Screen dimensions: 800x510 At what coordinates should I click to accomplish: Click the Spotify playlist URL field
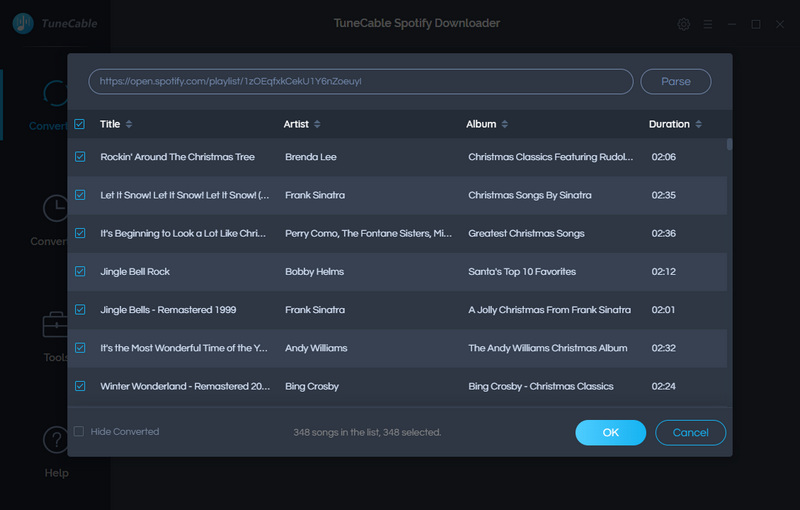coord(361,82)
